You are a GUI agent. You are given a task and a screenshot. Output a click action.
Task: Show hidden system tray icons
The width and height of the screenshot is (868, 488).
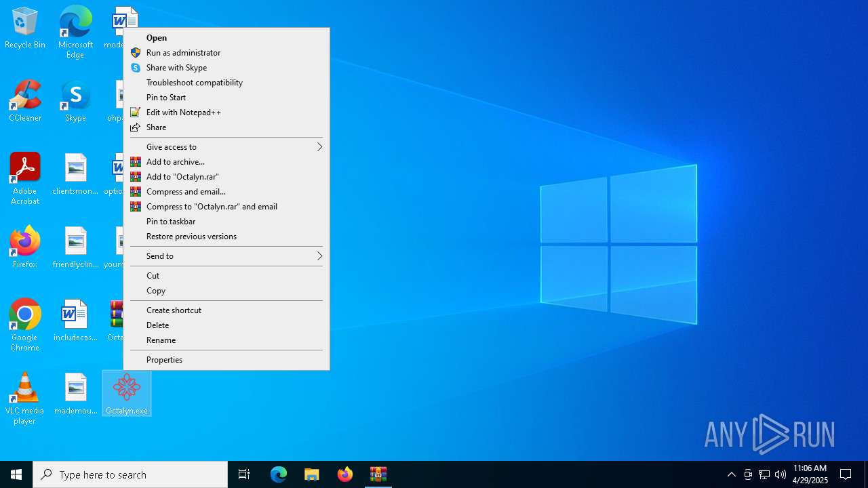pyautogui.click(x=731, y=474)
